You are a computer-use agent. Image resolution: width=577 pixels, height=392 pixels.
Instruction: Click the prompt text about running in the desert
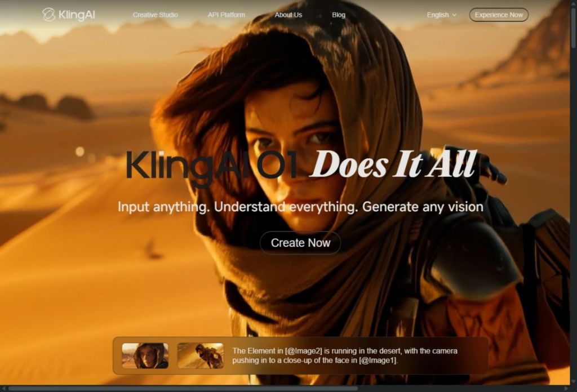344,354
